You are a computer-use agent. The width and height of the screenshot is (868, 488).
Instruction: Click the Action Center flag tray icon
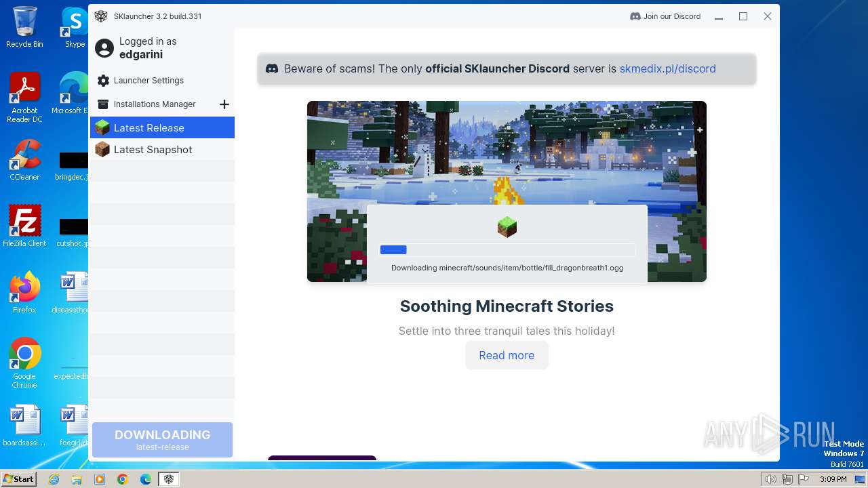click(804, 479)
